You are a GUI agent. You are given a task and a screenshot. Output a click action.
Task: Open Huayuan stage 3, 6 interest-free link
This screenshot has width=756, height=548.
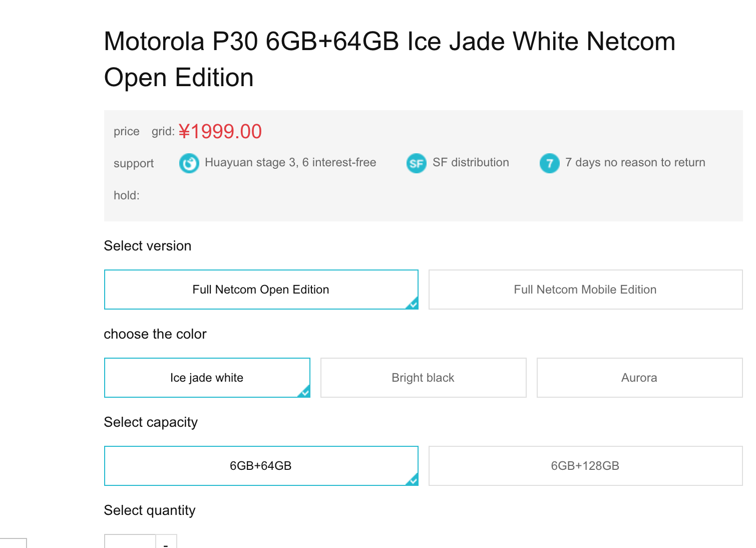tap(290, 162)
